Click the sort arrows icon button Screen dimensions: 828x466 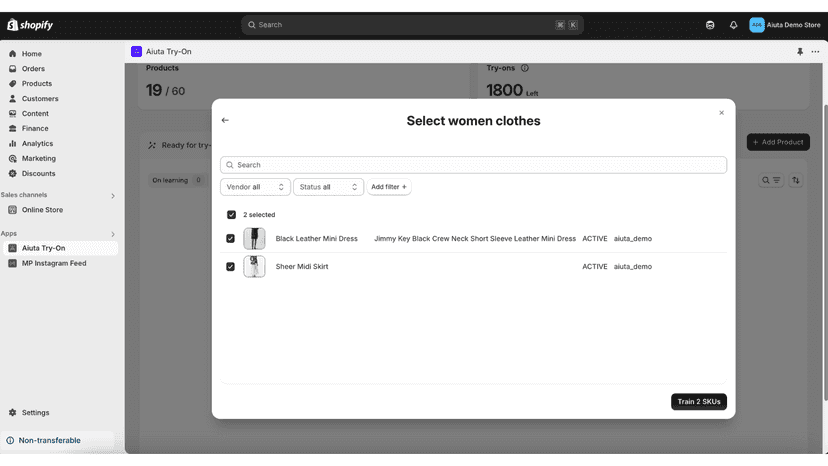[796, 180]
